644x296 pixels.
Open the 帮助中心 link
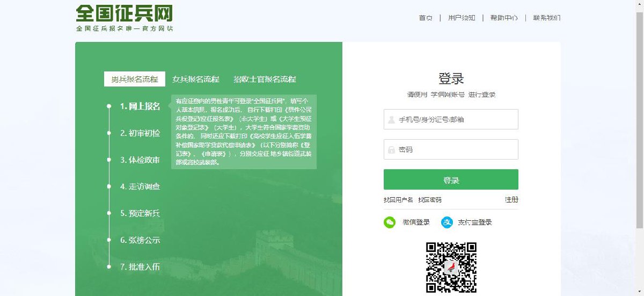(504, 18)
